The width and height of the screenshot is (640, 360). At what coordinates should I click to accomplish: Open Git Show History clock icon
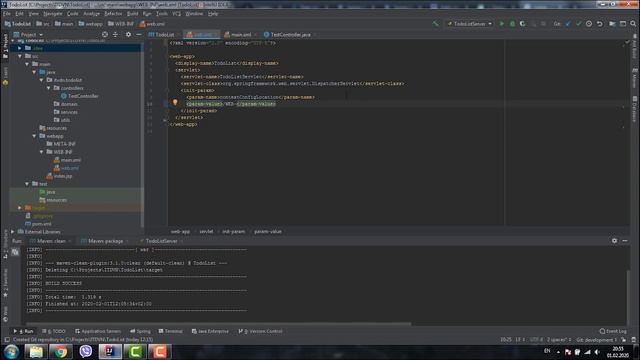[x=589, y=24]
